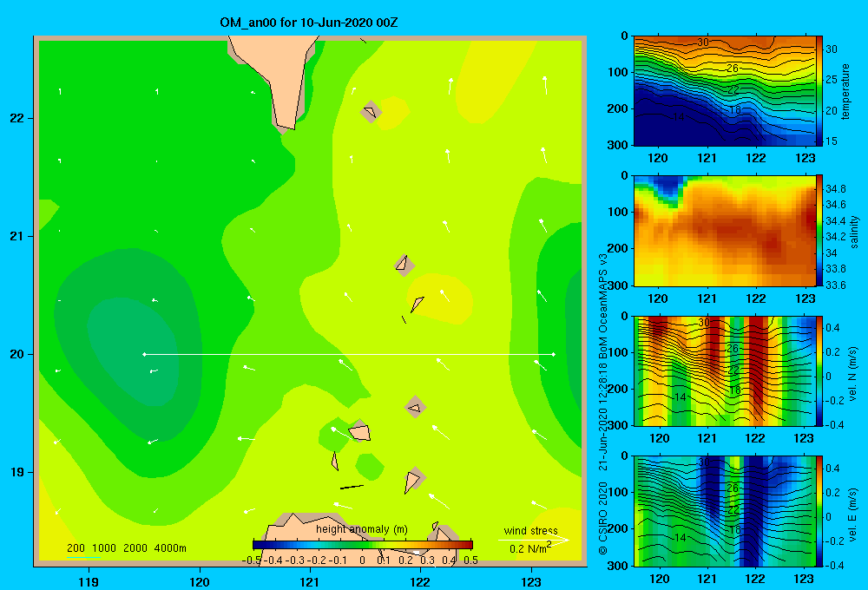The width and height of the screenshot is (868, 590).
Task: Open the northward velocity cross-section panel
Action: coord(724,370)
